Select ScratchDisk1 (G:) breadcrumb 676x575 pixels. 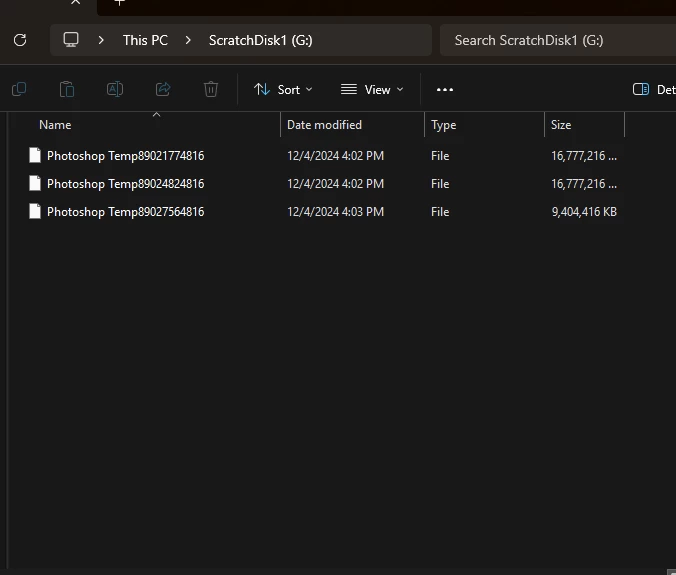point(260,40)
